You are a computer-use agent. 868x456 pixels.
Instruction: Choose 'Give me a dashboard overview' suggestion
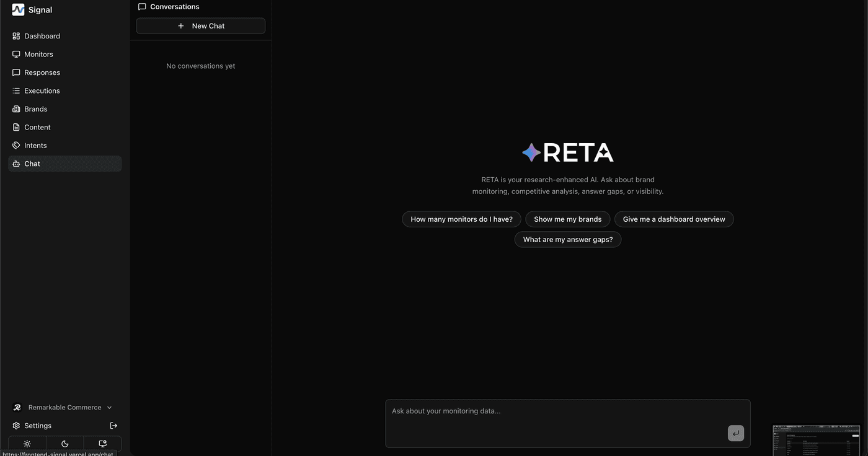(674, 219)
